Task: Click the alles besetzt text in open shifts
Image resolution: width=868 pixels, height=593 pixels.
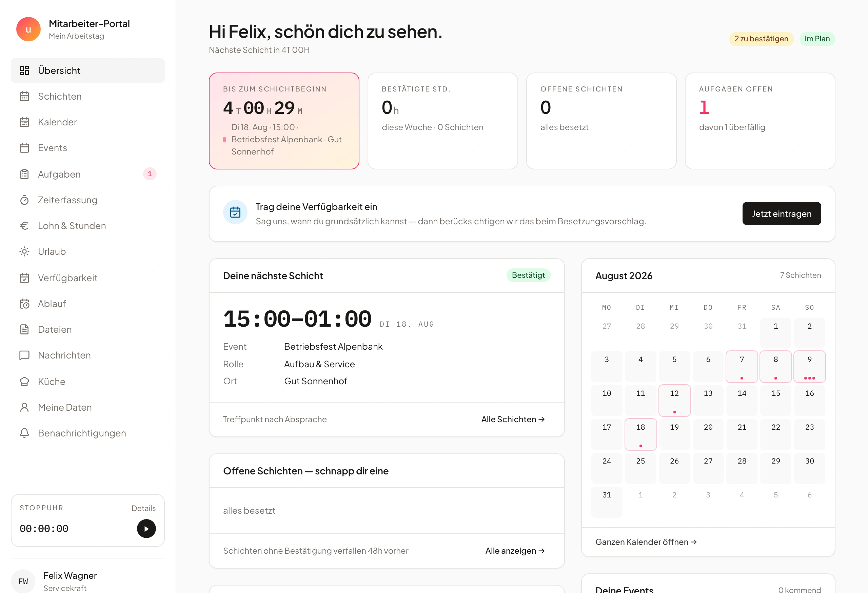Action: 249,511
